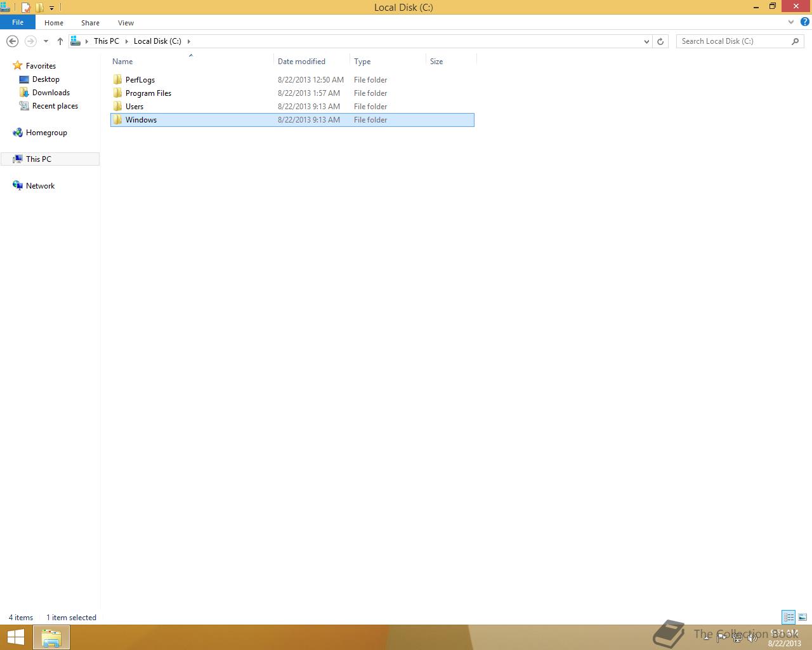Viewport: 812px width, 650px height.
Task: Open the Home ribbon tab
Action: point(54,23)
